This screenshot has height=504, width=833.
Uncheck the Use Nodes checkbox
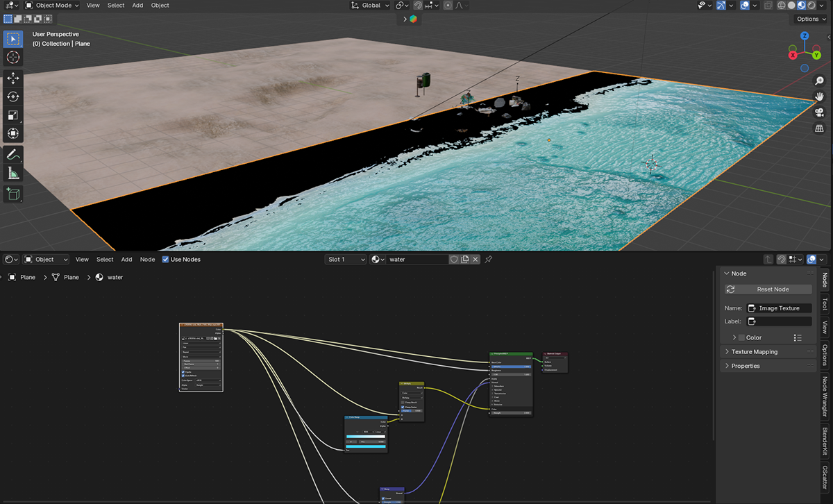coord(165,260)
